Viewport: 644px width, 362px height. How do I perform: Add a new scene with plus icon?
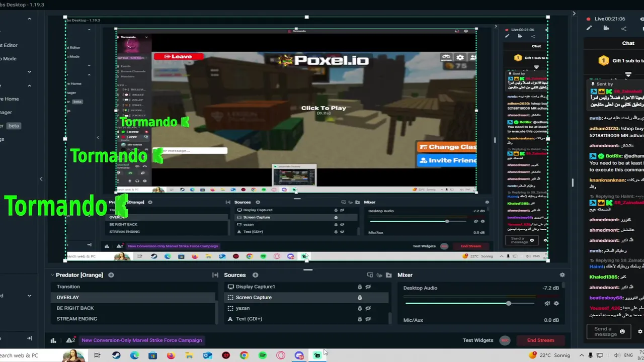(111, 275)
